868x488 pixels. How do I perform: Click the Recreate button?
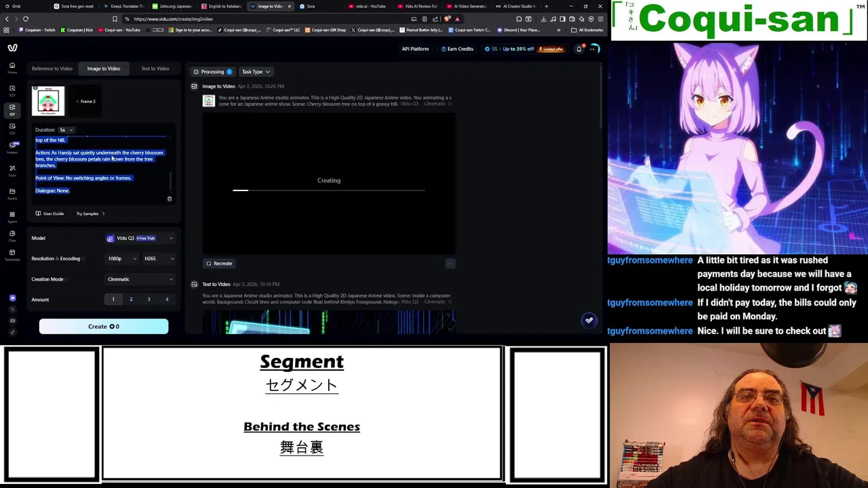(x=219, y=264)
